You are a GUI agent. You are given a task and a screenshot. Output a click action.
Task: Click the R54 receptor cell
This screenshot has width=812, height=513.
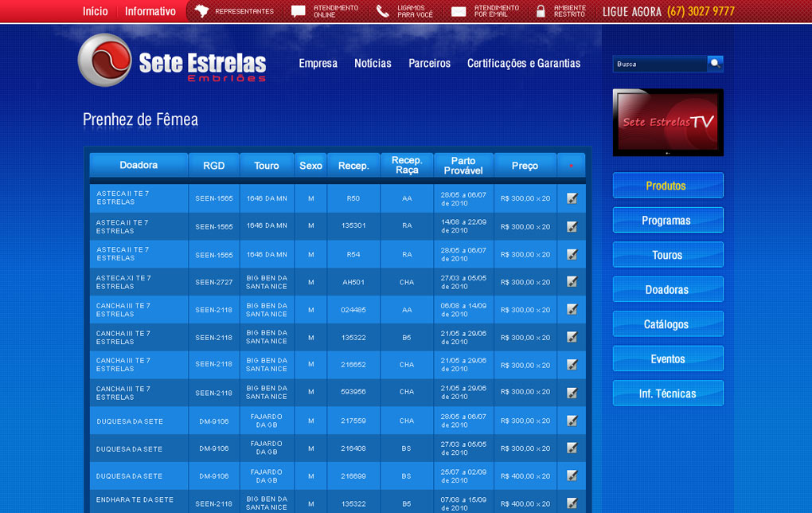click(353, 254)
